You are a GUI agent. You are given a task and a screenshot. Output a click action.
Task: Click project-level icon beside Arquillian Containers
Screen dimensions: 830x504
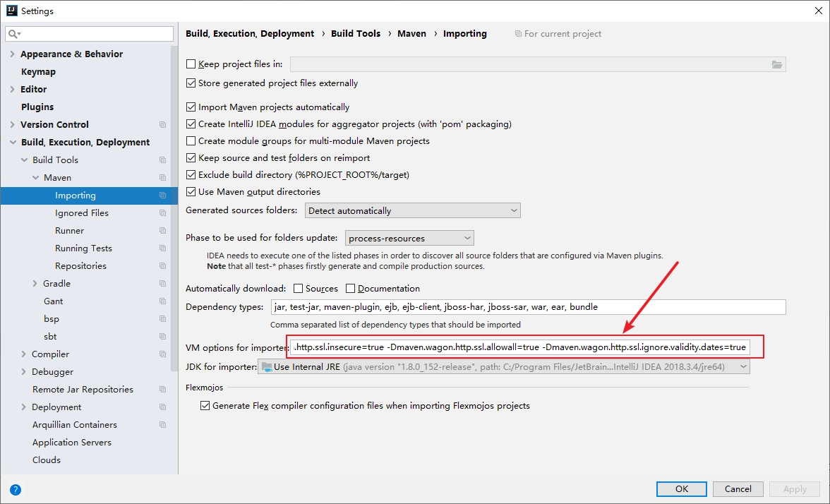[162, 425]
